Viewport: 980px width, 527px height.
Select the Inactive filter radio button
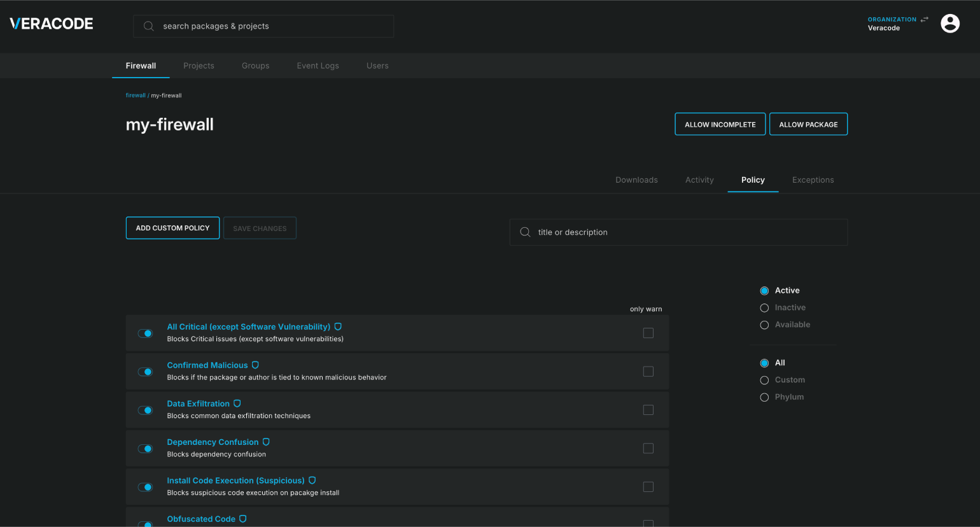point(764,308)
